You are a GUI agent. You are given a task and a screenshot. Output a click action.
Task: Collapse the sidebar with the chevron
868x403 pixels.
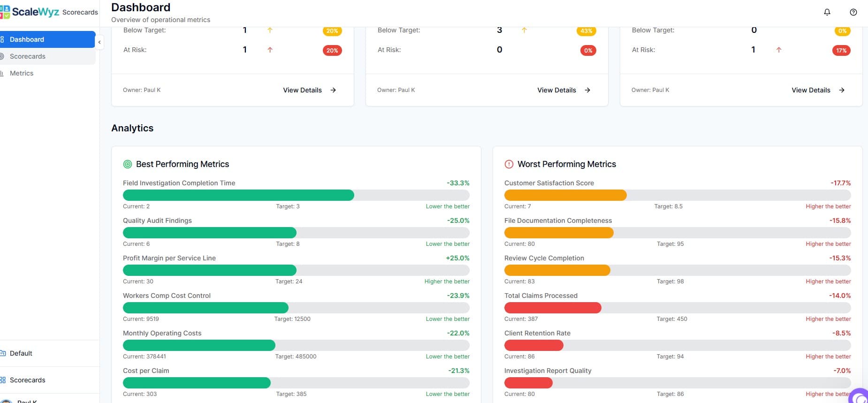(99, 42)
